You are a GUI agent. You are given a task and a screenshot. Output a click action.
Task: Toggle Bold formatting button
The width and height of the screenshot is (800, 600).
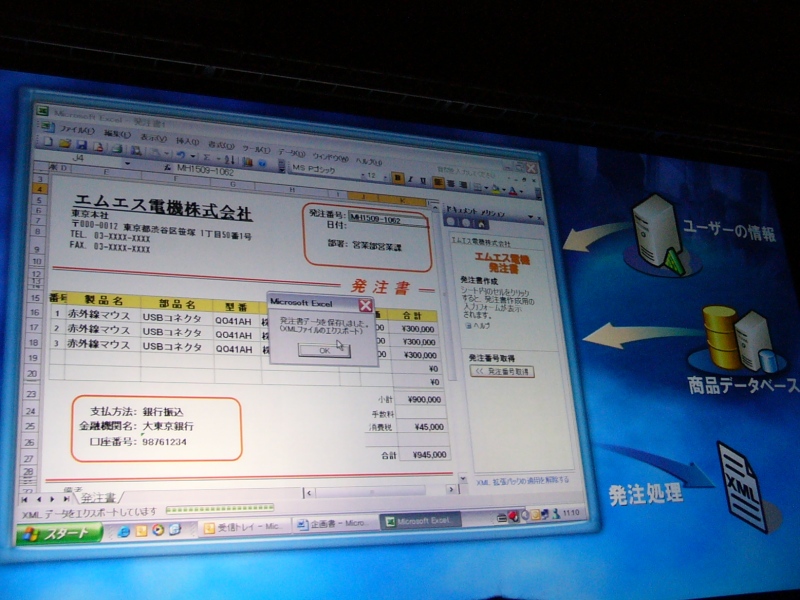[397, 178]
